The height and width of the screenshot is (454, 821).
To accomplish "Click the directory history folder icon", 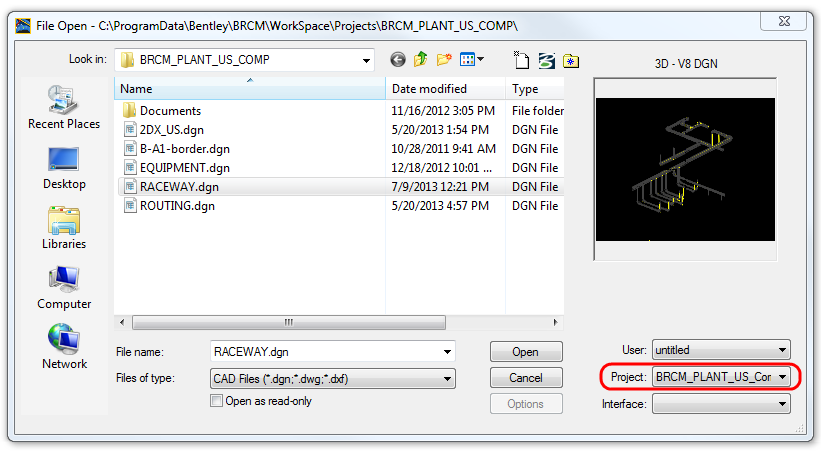I will [571, 61].
